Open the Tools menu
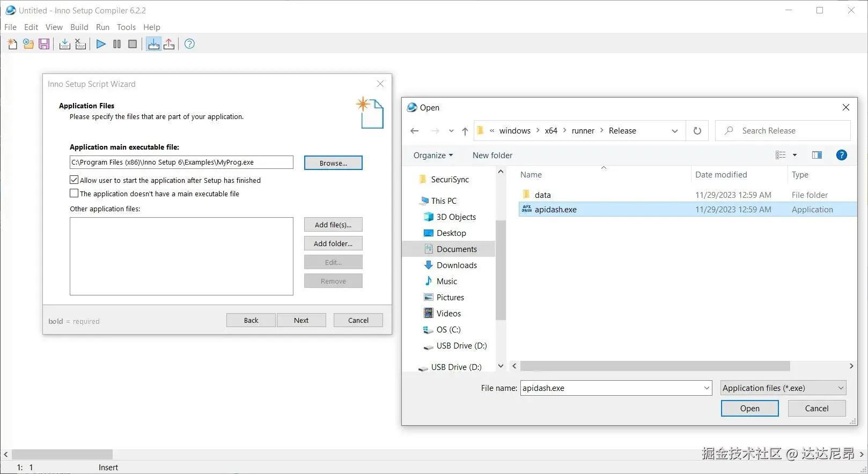The height and width of the screenshot is (474, 868). [126, 27]
